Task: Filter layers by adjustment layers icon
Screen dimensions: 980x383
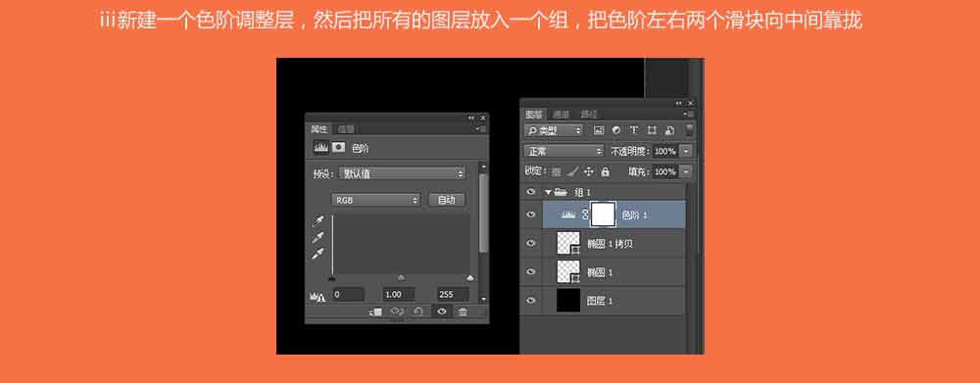Action: point(616,130)
